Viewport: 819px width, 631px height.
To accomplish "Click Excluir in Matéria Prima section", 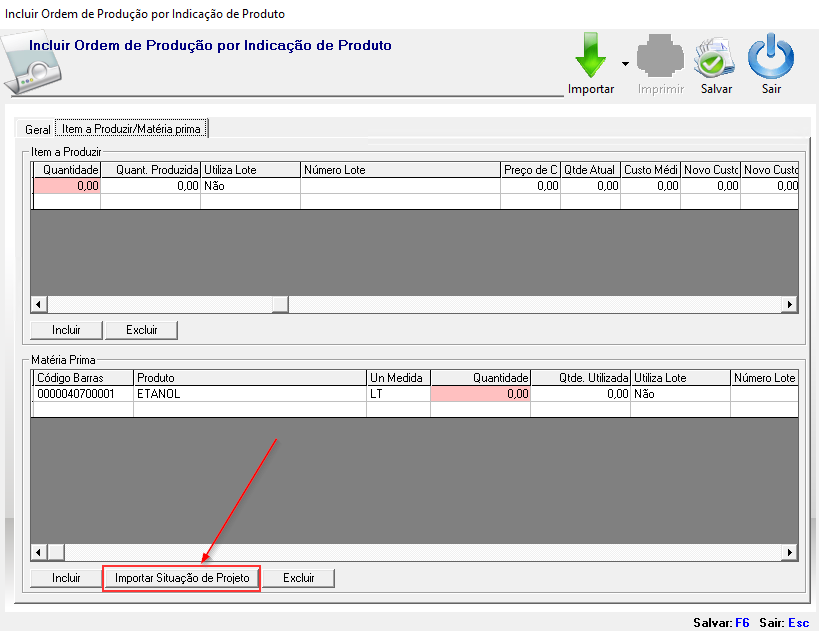I will click(299, 578).
